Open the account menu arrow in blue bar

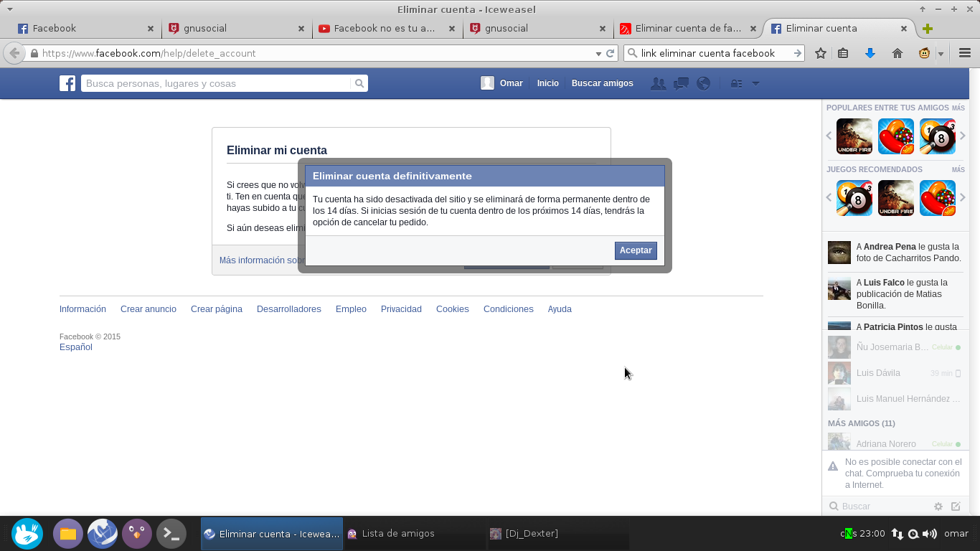click(x=755, y=83)
